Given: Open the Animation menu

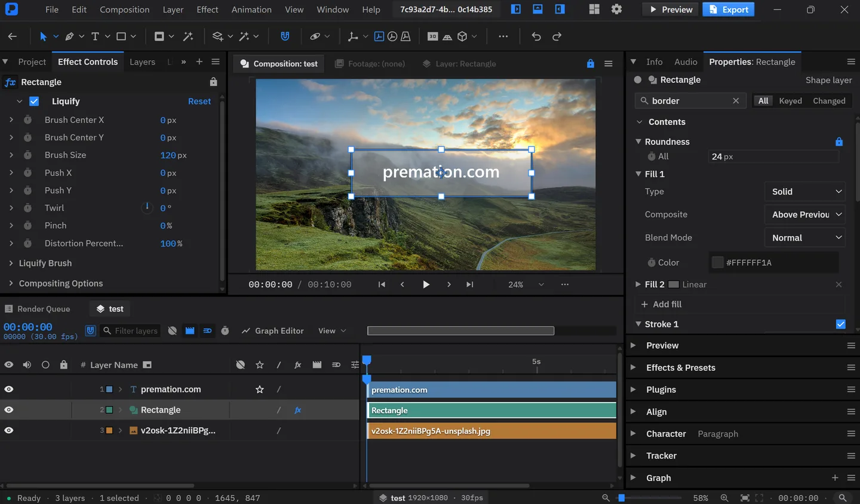Looking at the screenshot, I should coord(251,10).
